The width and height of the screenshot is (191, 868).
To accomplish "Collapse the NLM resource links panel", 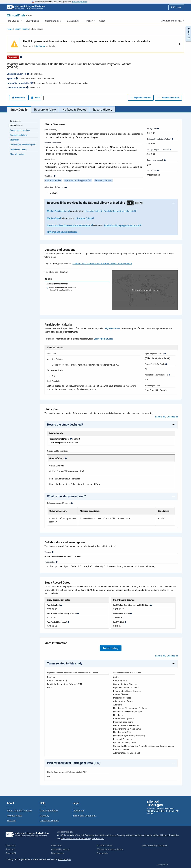I will 173,203.
